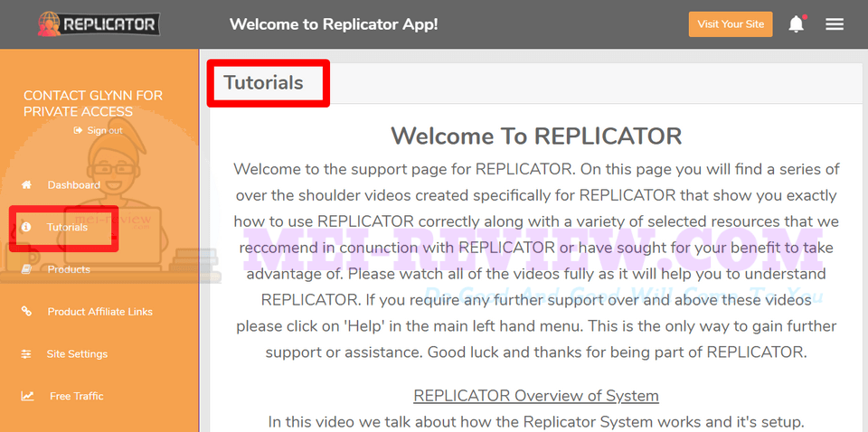Click the Sign out link
The width and height of the screenshot is (868, 432).
(x=105, y=130)
